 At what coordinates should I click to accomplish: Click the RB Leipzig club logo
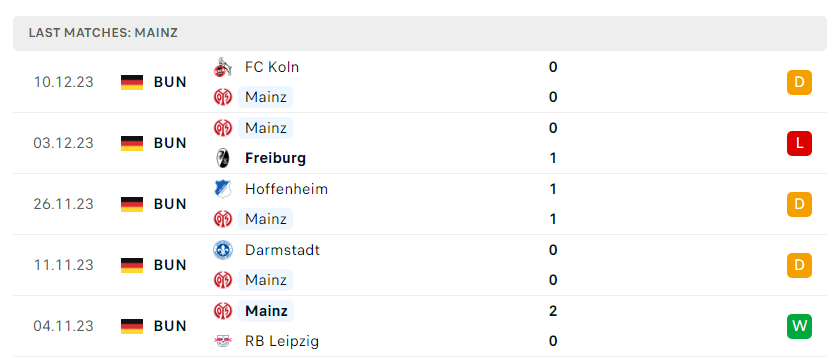click(x=222, y=341)
